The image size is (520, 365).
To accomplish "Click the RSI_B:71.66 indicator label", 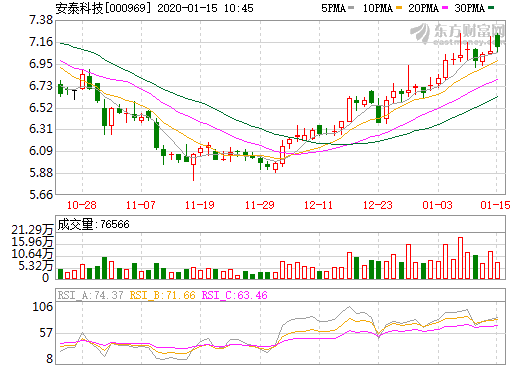I will pyautogui.click(x=162, y=295).
